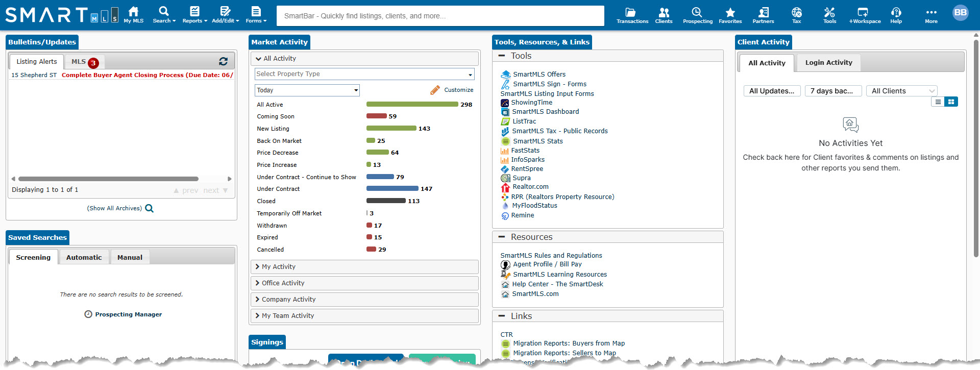Click the Under Contract blue bar
The width and height of the screenshot is (980, 370).
coord(392,189)
